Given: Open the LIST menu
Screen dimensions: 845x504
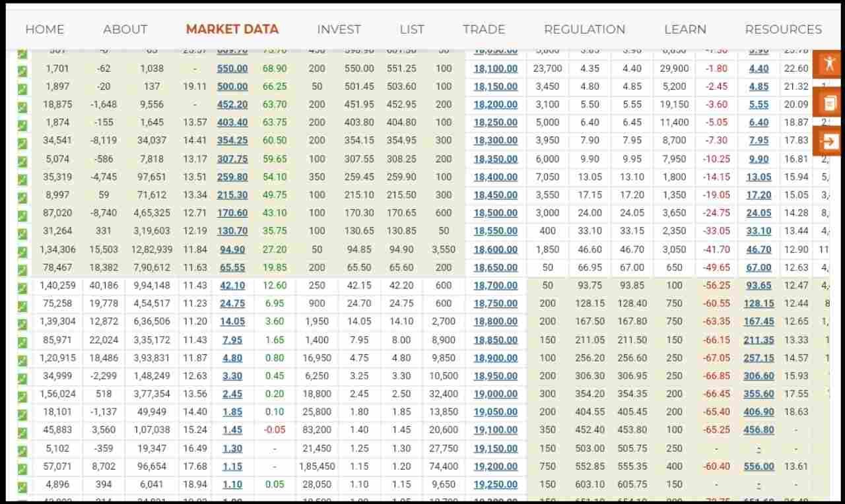Looking at the screenshot, I should tap(412, 29).
